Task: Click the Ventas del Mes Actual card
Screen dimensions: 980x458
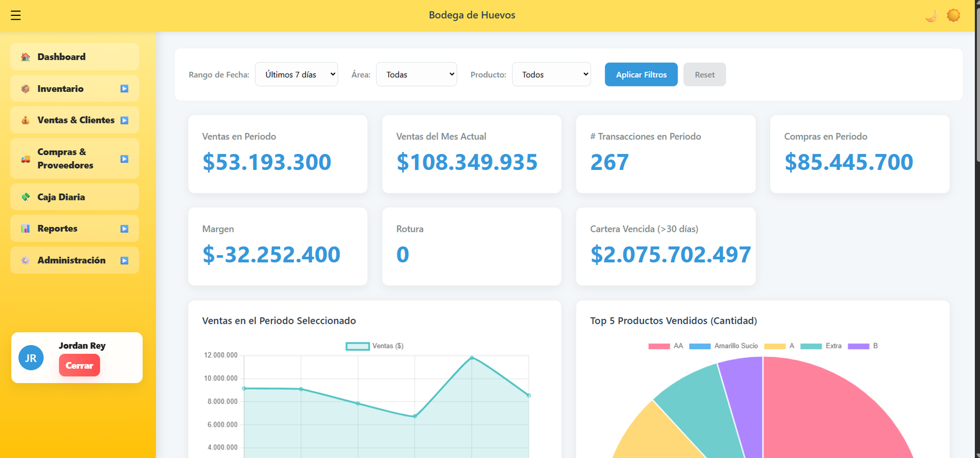Action: [472, 154]
